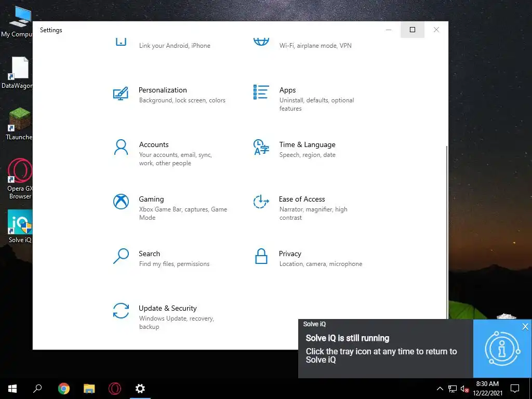
Task: Select the Solve iQ desktop shortcut
Action: (x=20, y=227)
